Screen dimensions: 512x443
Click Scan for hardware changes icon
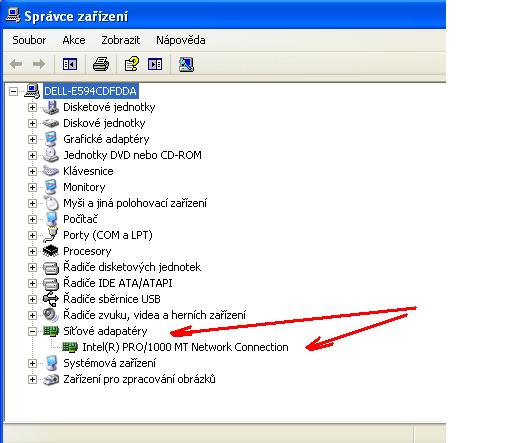[186, 64]
